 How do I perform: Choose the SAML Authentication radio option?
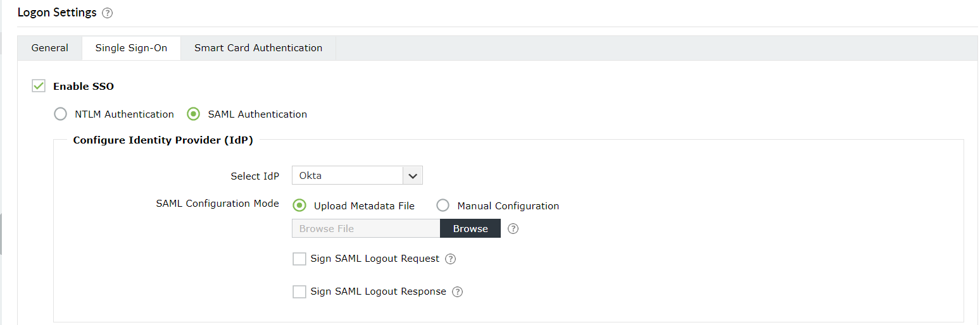194,114
